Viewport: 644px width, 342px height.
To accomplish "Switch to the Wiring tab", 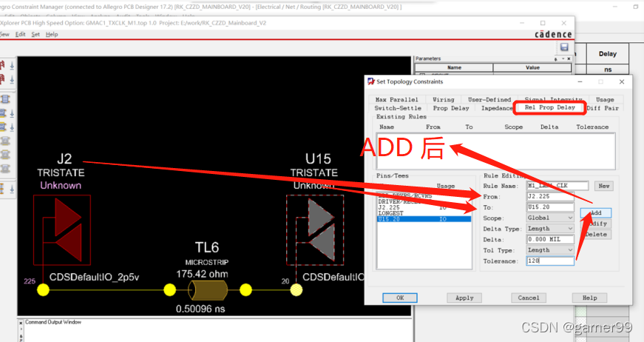I will pos(443,99).
